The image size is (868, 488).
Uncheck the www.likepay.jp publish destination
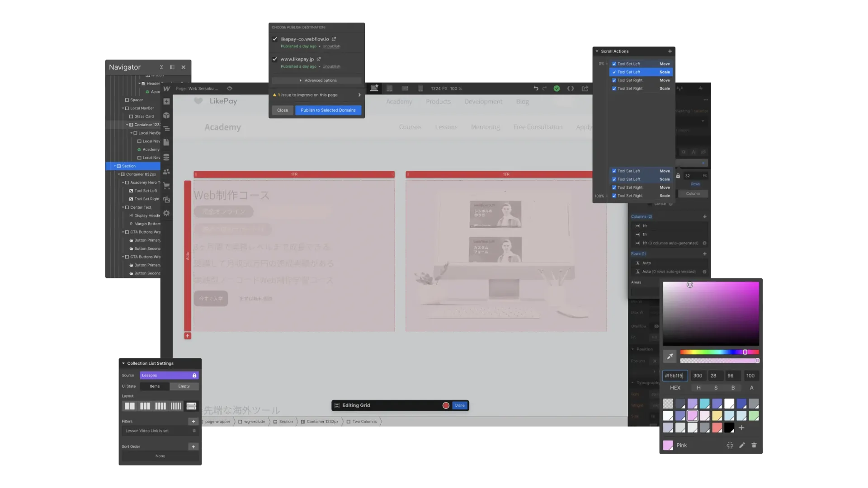point(275,59)
